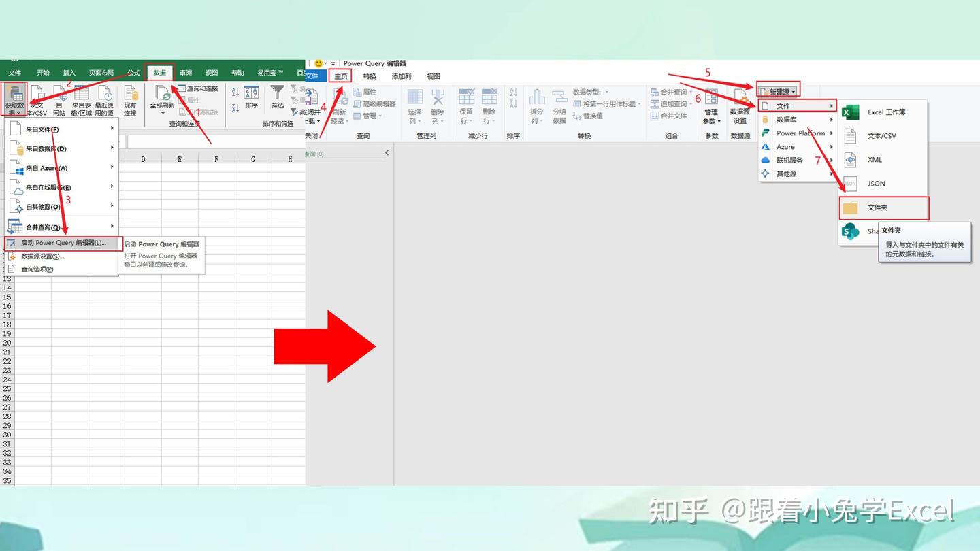The height and width of the screenshot is (551, 980).
Task: Click 查询和连接 button in Excel ribbon
Action: coord(197,88)
